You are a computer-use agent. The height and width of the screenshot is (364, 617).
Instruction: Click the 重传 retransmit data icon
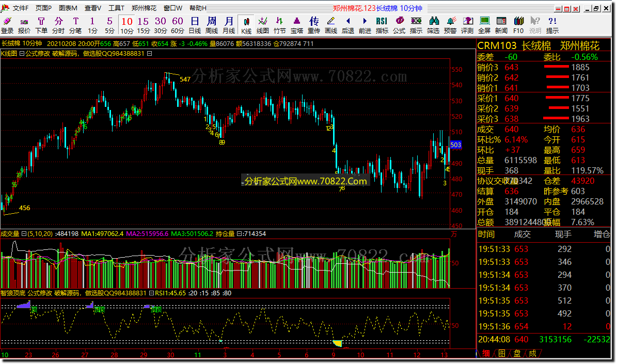(x=314, y=25)
